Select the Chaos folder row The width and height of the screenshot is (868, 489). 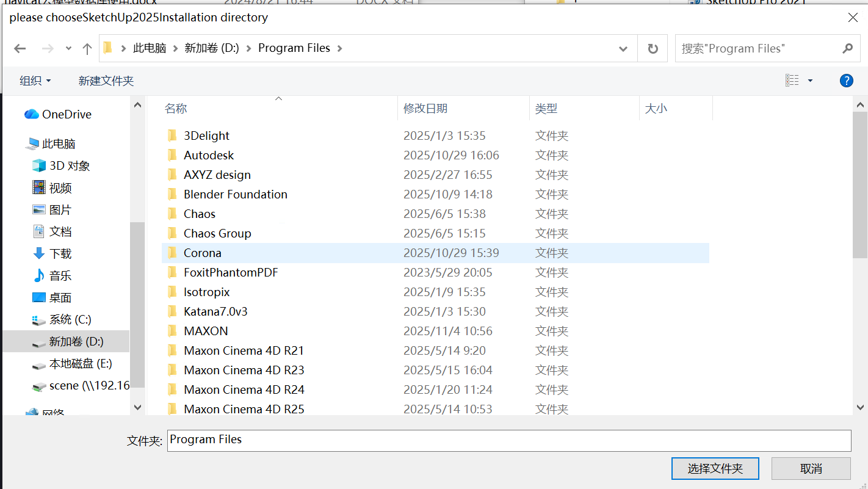[x=435, y=214]
